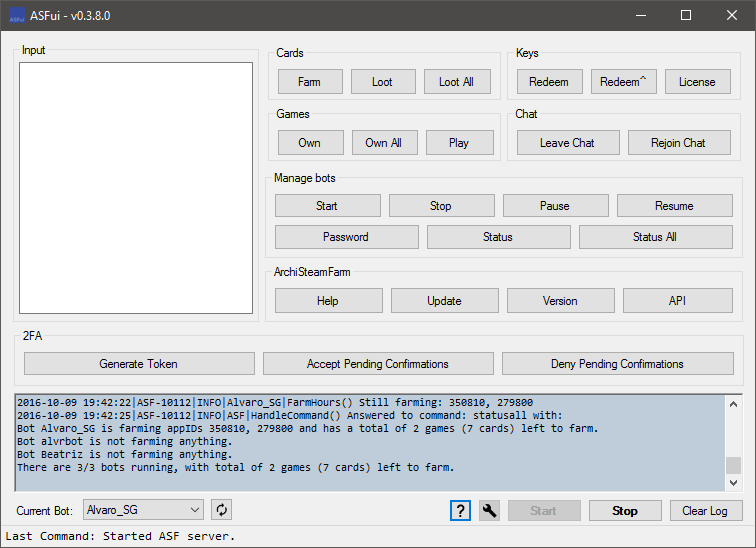
Task: Click the log scrollbar thumb
Action: (733, 465)
